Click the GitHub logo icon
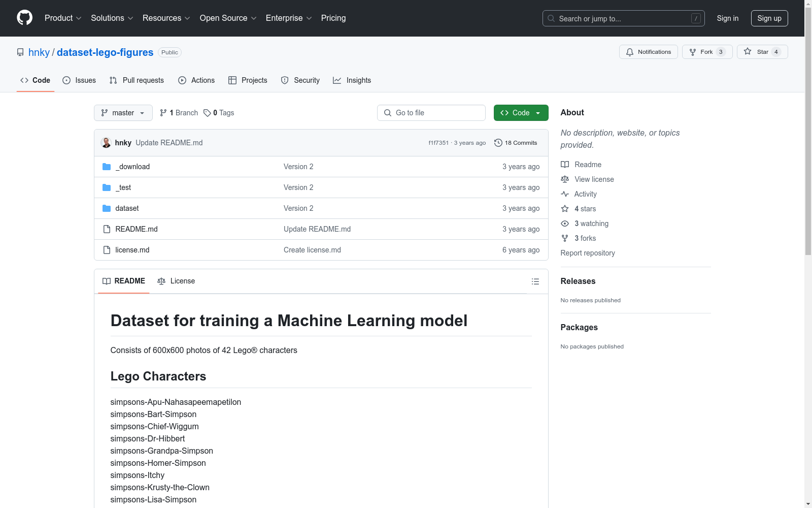This screenshot has width=812, height=508. pyautogui.click(x=24, y=18)
